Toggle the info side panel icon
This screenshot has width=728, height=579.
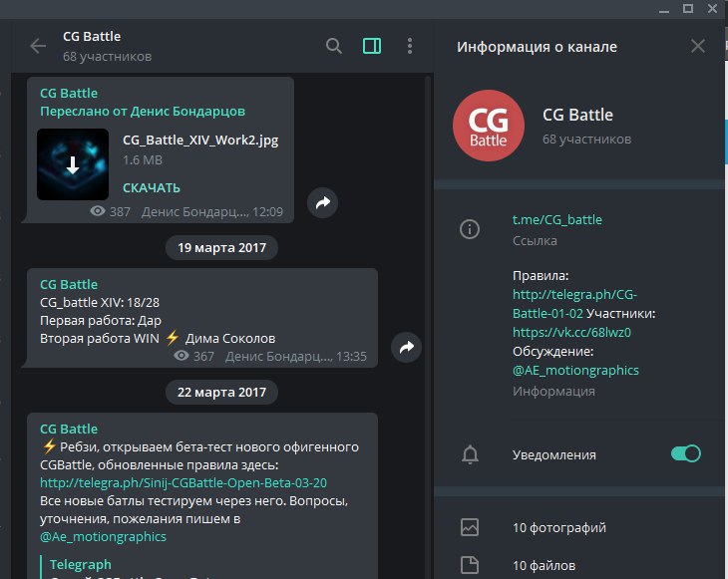(372, 46)
